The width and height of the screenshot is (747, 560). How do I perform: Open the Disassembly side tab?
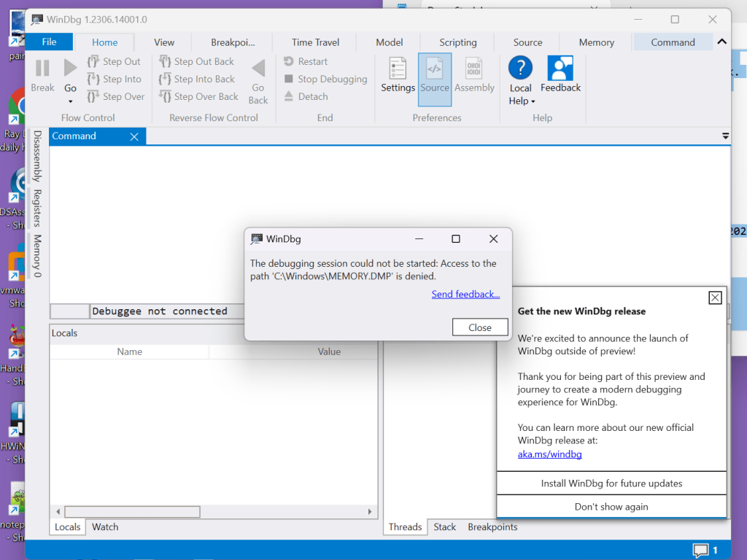pos(37,156)
